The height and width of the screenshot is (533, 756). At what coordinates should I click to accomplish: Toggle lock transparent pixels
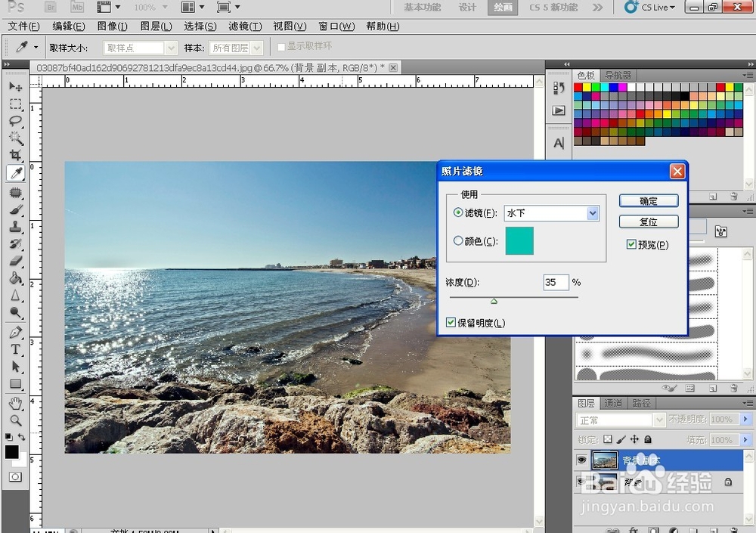(608, 439)
